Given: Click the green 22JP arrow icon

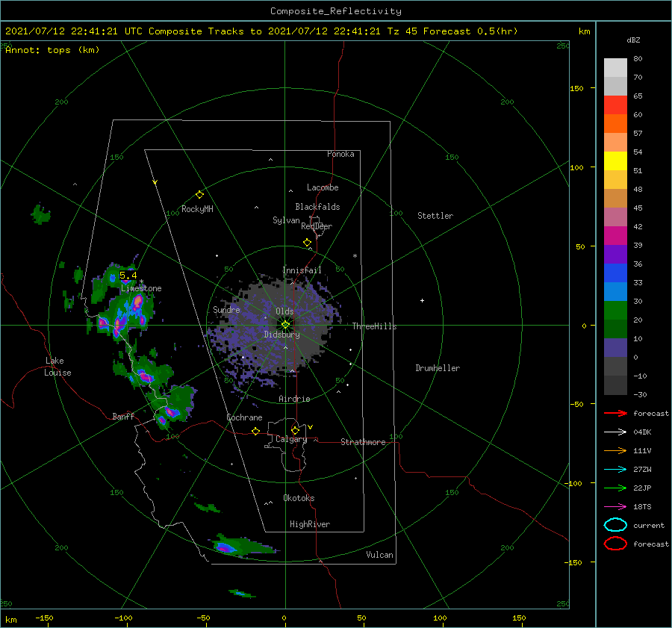Looking at the screenshot, I should tap(615, 488).
